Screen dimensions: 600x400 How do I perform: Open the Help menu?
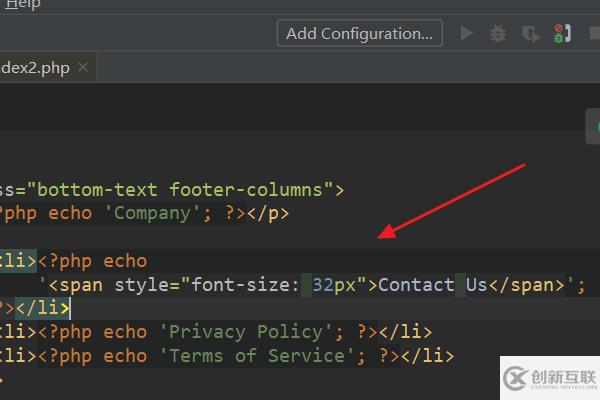[23, 5]
